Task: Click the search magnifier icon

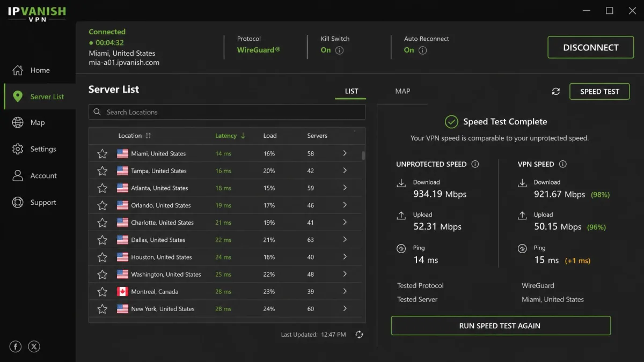Action: point(97,112)
